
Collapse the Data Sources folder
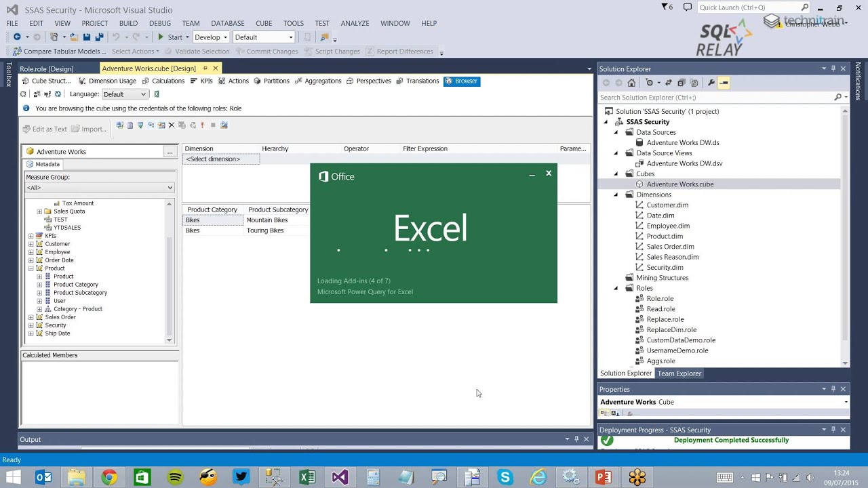coord(616,132)
